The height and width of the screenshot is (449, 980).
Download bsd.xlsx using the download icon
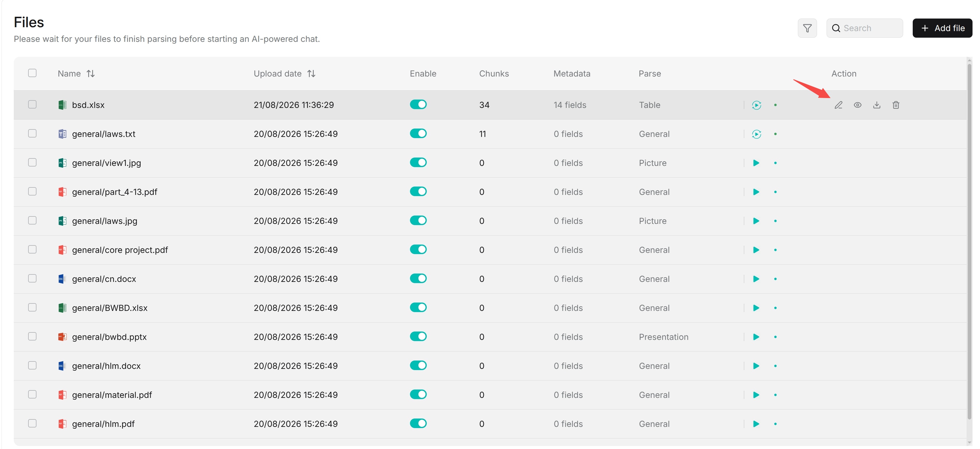[877, 105]
